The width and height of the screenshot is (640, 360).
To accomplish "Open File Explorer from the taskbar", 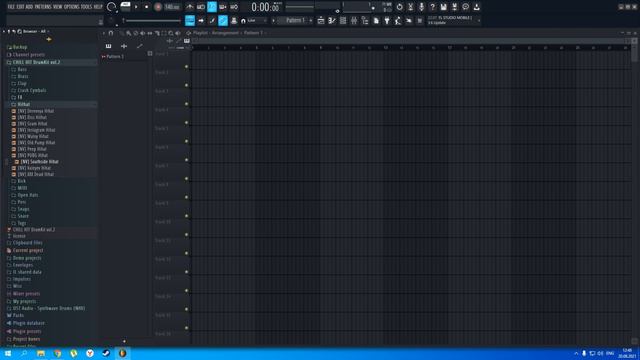I will point(41,353).
